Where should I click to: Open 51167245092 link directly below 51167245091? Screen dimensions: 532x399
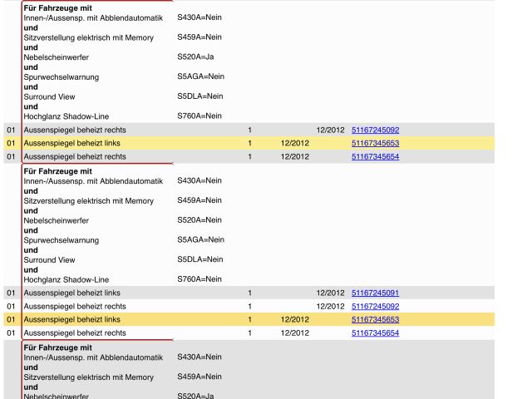375,307
